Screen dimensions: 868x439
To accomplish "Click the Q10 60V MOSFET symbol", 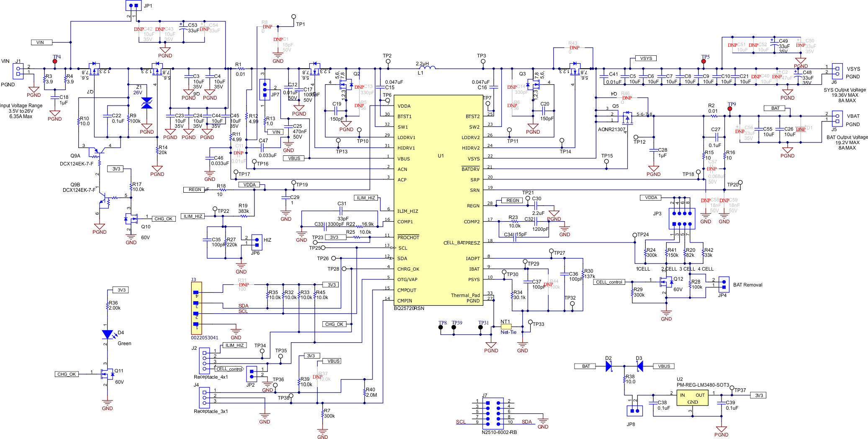I will point(131,218).
